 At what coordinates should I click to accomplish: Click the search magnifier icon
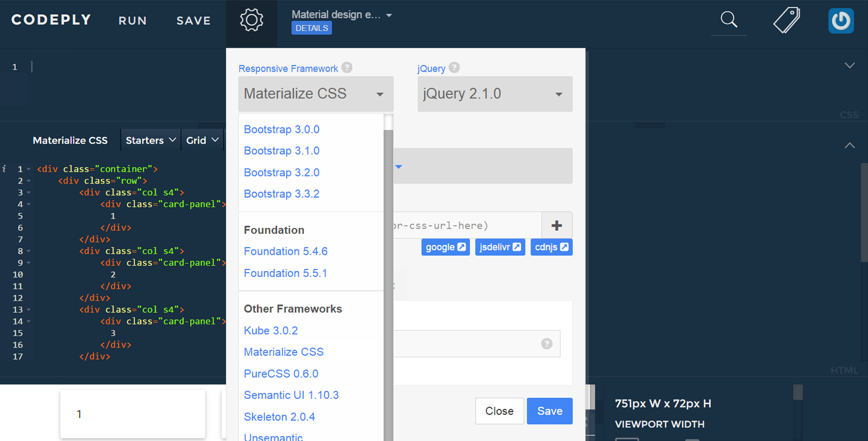(x=729, y=20)
